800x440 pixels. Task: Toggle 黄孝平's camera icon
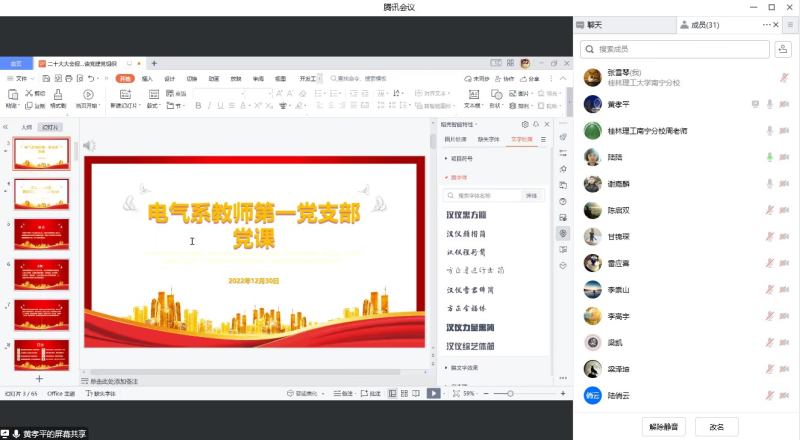click(784, 104)
